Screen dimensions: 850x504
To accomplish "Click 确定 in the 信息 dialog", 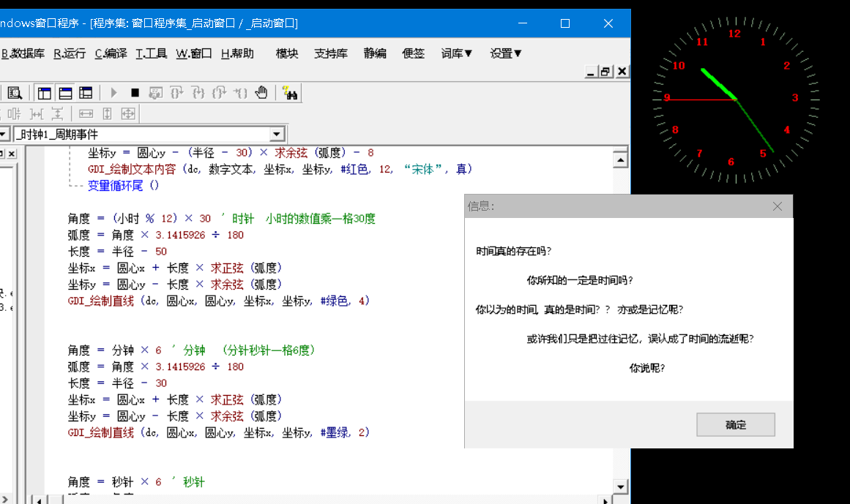I will pyautogui.click(x=736, y=425).
